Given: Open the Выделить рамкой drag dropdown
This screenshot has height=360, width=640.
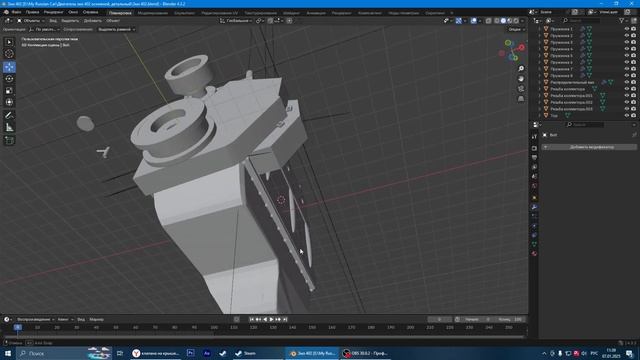Looking at the screenshot, I should 117,29.
